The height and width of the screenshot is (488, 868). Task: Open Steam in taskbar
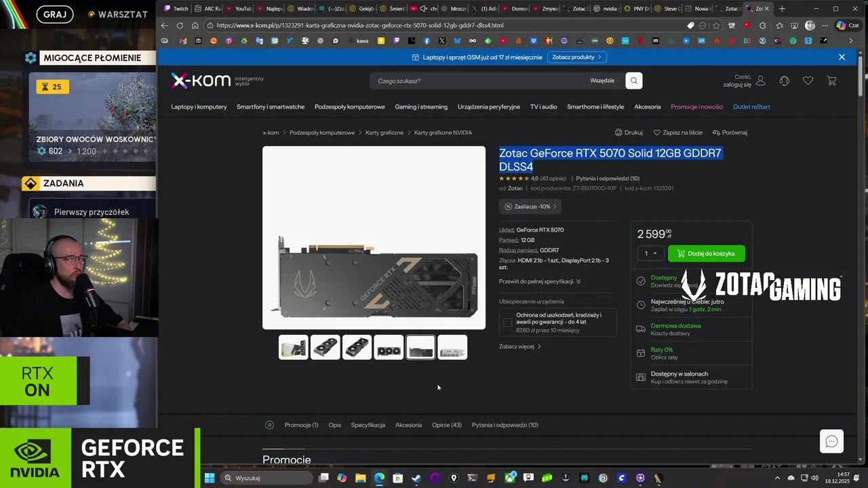[x=416, y=478]
